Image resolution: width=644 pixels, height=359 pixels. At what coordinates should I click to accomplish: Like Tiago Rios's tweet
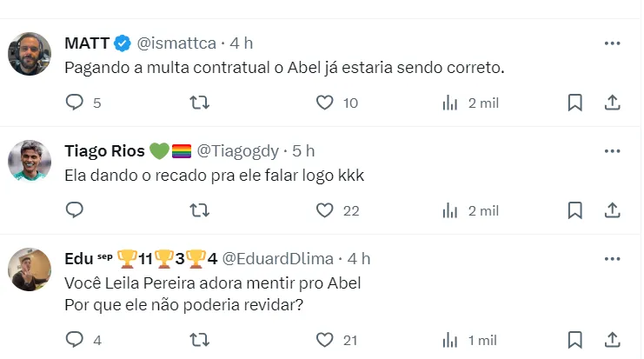point(324,210)
